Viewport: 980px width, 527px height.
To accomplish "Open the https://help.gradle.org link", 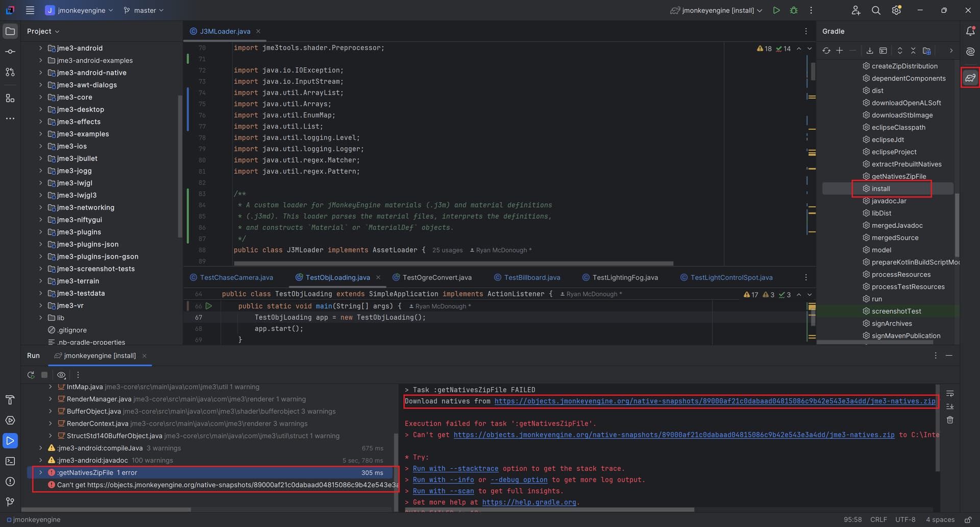I will pyautogui.click(x=529, y=502).
